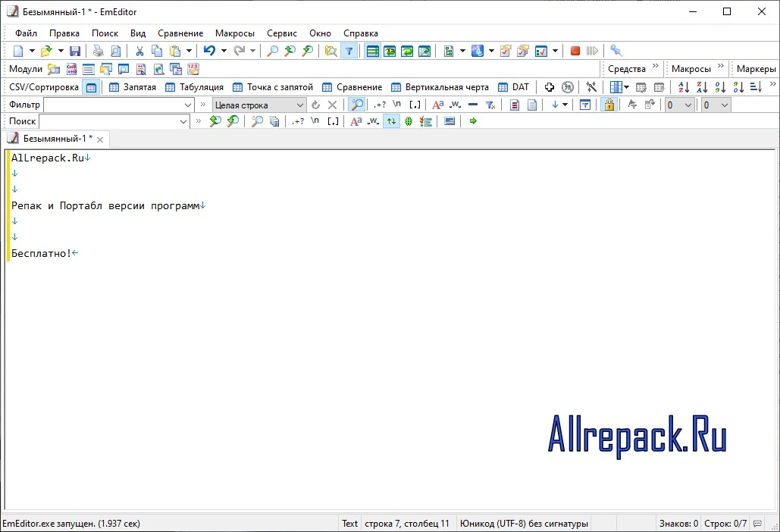Click the Find in Files icon
The width and height of the screenshot is (780, 532).
(x=330, y=51)
